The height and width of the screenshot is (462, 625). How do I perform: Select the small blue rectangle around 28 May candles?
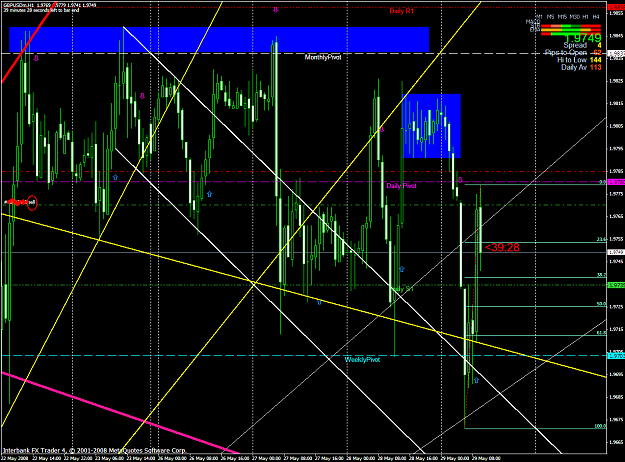432,126
